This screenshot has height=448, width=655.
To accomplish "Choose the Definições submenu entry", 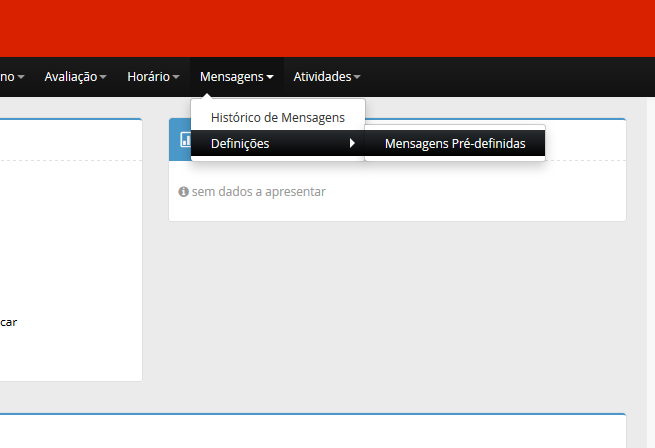I will pyautogui.click(x=240, y=144).
